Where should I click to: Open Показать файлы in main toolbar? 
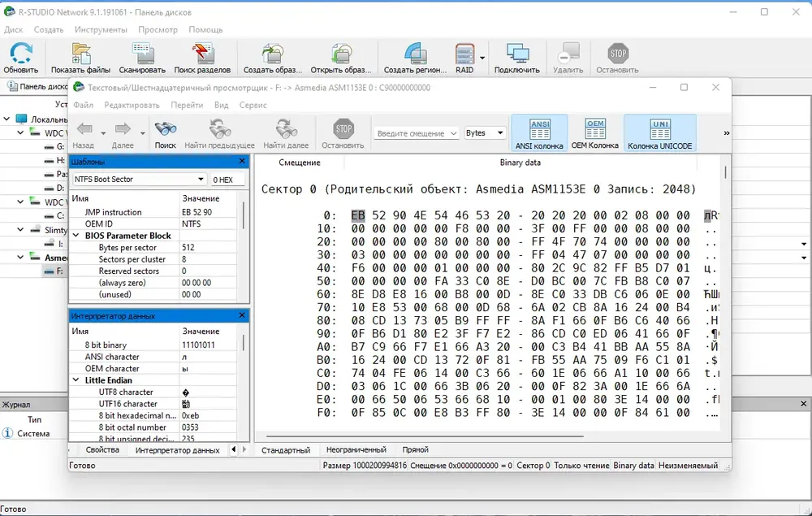80,58
